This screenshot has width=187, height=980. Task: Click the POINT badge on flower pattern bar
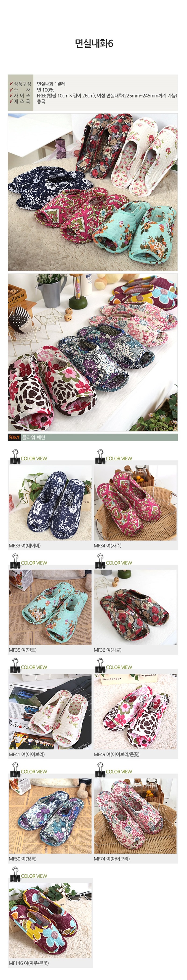[14, 437]
